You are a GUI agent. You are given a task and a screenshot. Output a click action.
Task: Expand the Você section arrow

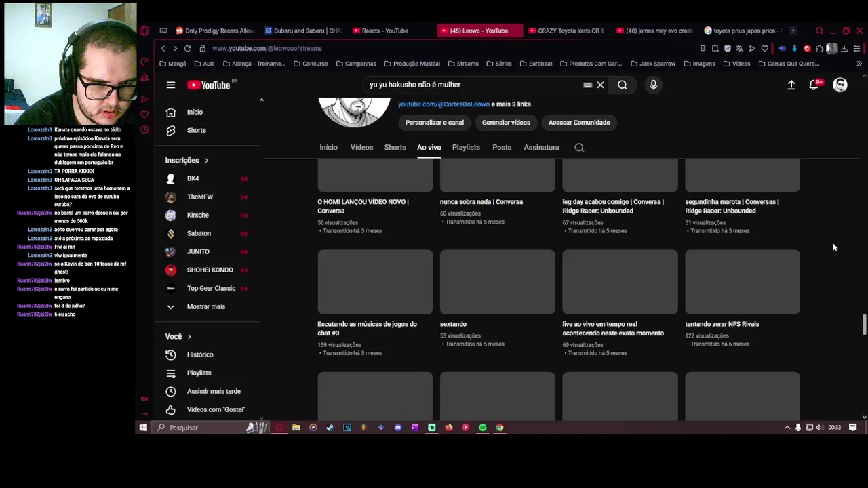point(189,337)
